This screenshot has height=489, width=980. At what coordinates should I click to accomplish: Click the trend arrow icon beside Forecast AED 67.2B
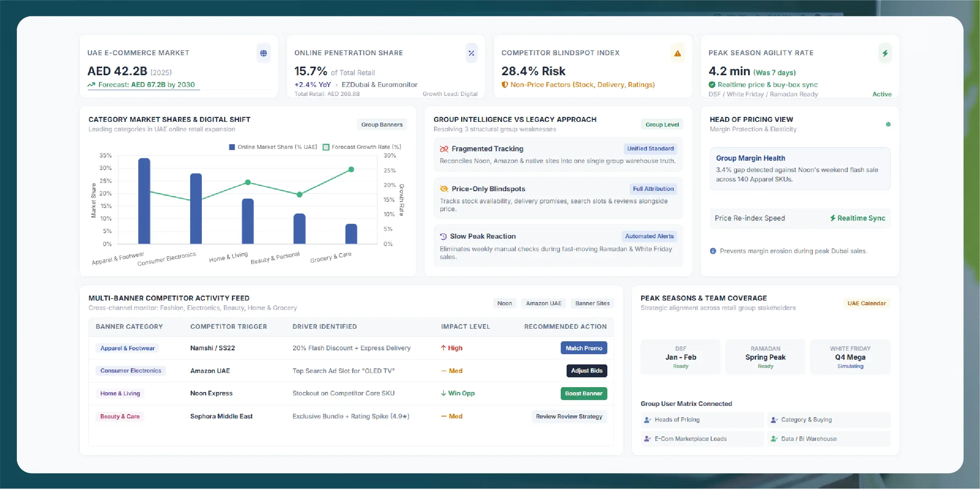point(91,85)
